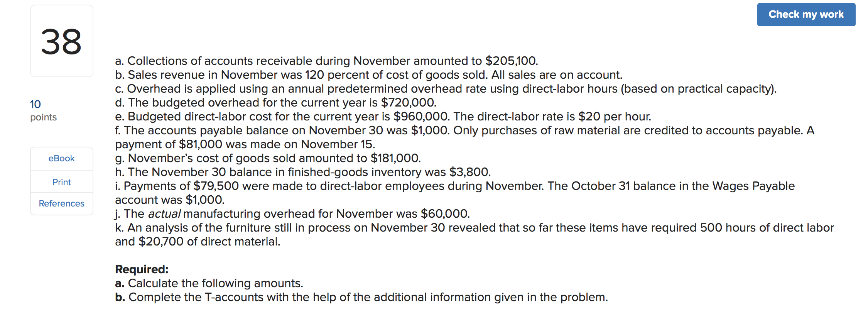Click the eBook sidebar list entry
Screen dimensions: 868x325
pos(61,158)
